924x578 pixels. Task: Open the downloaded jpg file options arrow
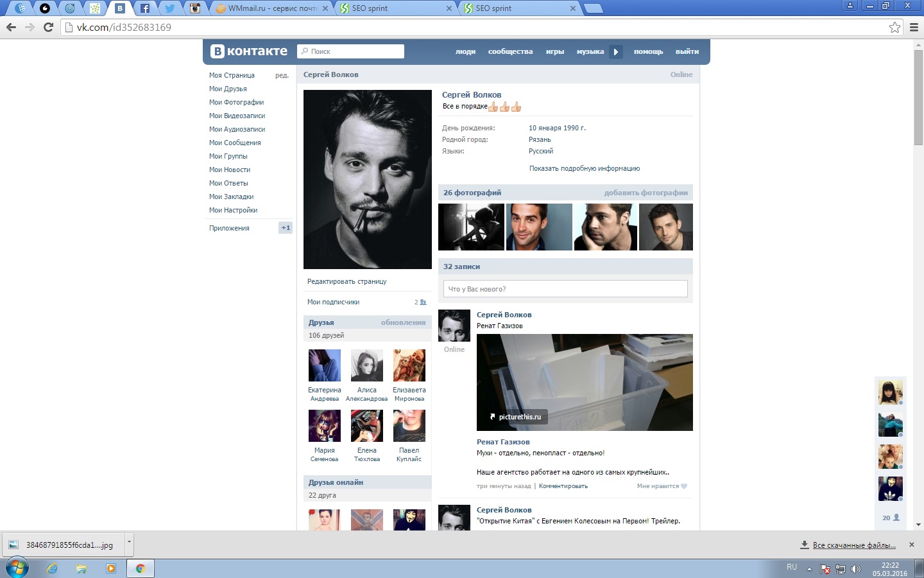[129, 543]
